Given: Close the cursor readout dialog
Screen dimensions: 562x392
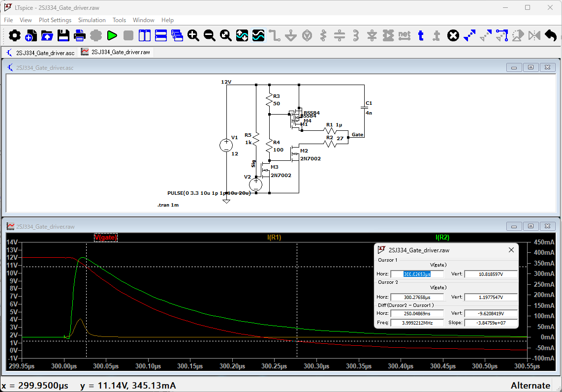Looking at the screenshot, I should coord(511,250).
